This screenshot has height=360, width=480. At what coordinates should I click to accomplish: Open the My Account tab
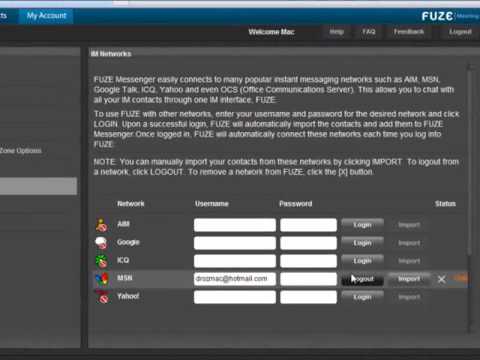46,16
